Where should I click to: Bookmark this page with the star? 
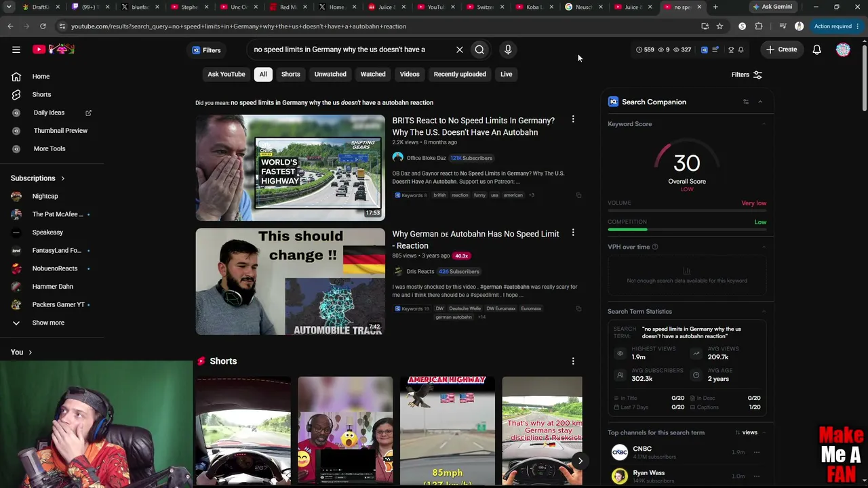pos(719,26)
